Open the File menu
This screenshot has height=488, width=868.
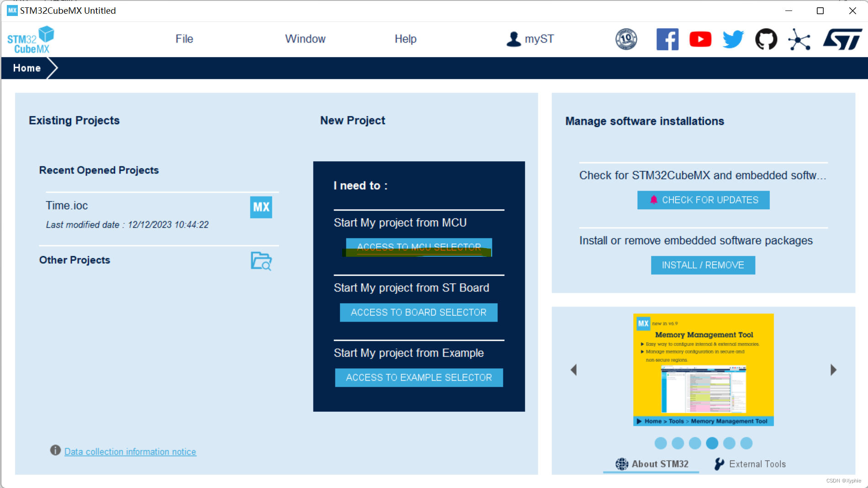[184, 39]
